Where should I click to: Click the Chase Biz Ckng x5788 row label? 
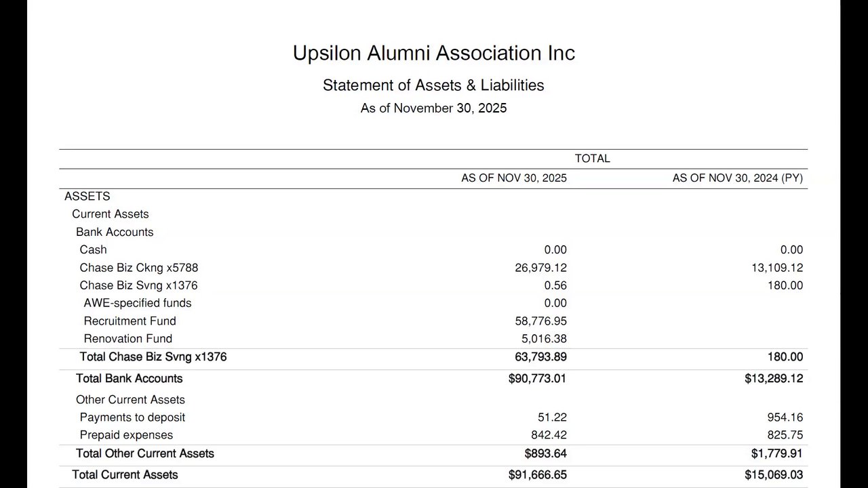tap(139, 268)
